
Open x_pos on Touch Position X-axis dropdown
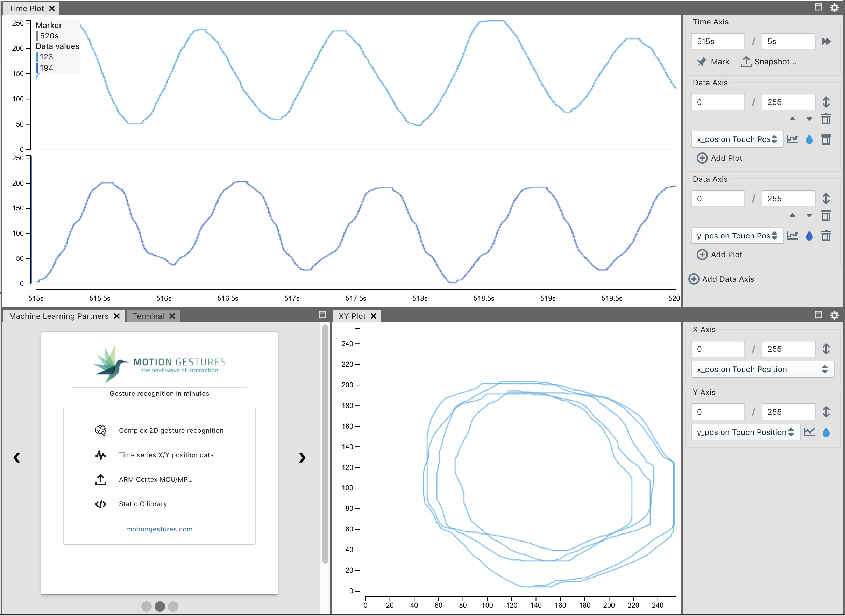tap(762, 369)
